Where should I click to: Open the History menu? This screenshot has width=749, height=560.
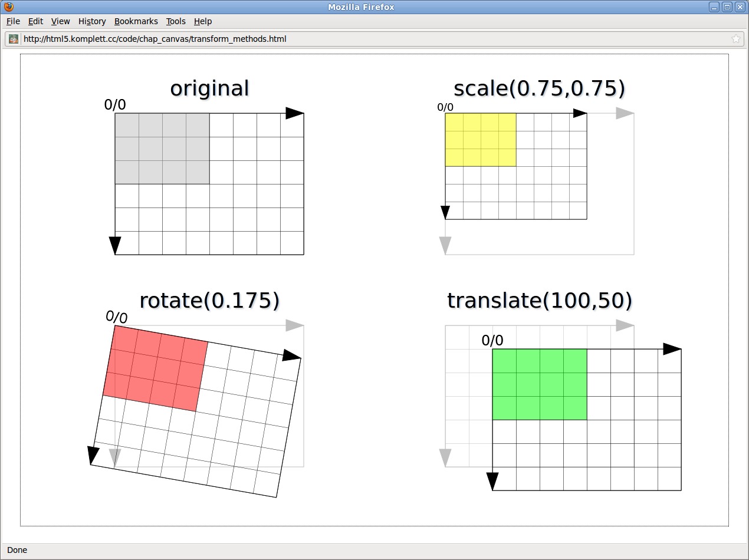tap(92, 21)
